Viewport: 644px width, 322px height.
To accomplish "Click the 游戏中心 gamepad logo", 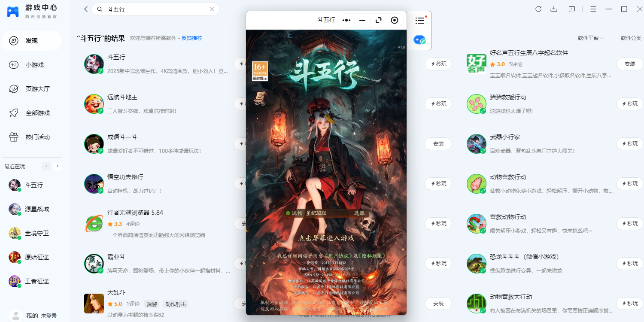I will click(13, 12).
